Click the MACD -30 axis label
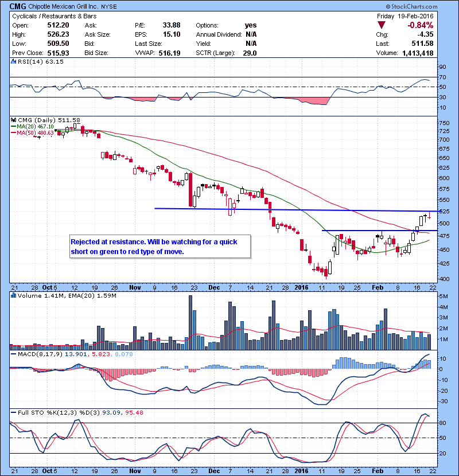Screen dimensions: 459x476 click(x=443, y=401)
